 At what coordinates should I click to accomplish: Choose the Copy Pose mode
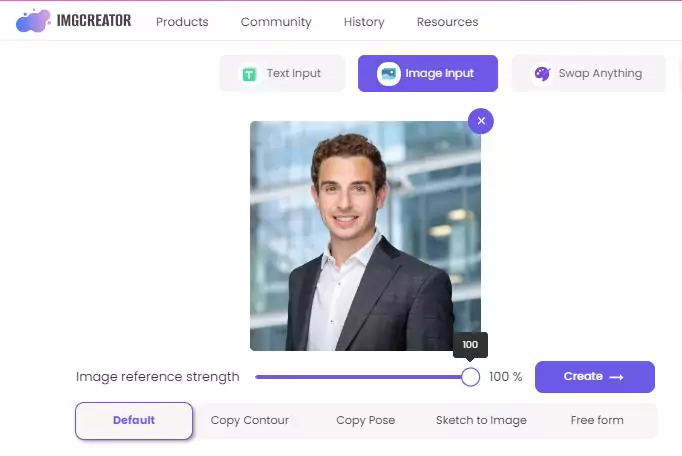pyautogui.click(x=366, y=420)
